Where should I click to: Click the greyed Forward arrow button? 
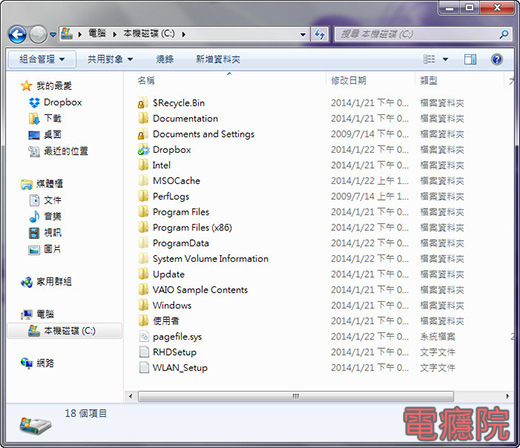(38, 34)
